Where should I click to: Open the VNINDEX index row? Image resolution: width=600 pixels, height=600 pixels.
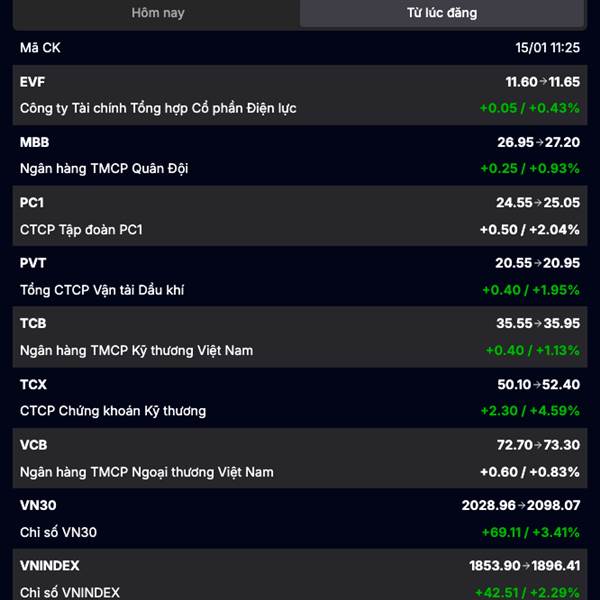[300, 575]
